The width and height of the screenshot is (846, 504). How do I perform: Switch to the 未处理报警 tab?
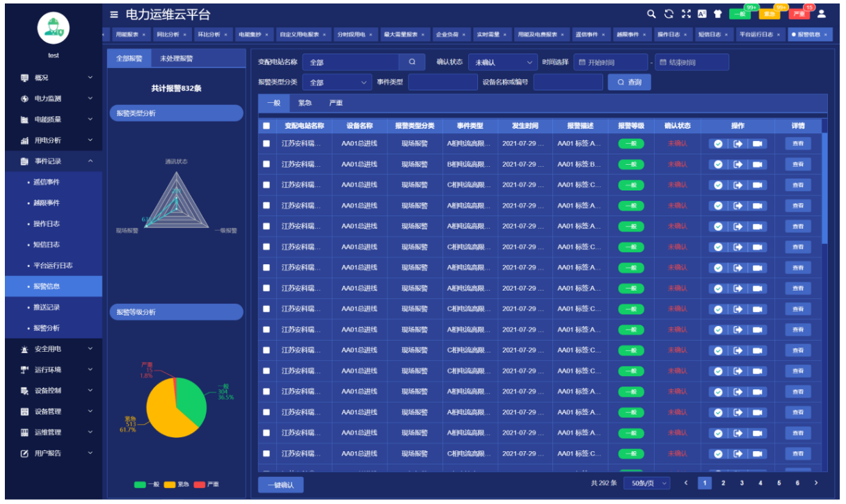point(176,59)
